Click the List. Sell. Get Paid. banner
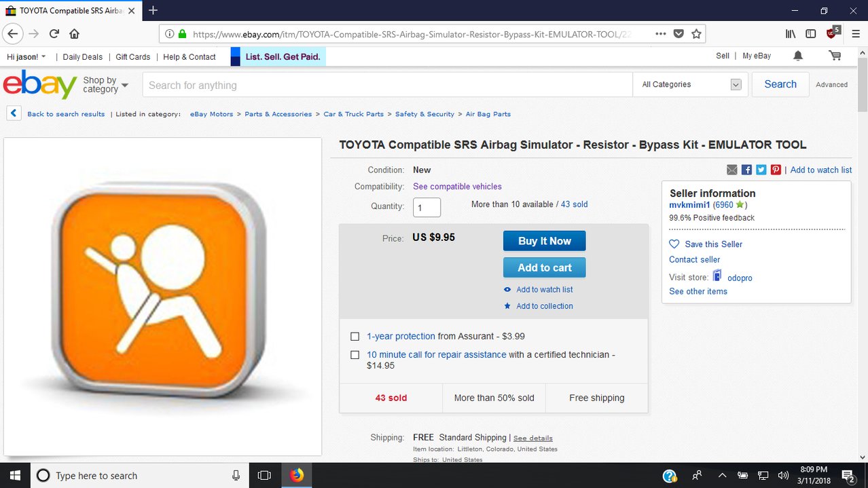This screenshot has width=868, height=488. [278, 56]
